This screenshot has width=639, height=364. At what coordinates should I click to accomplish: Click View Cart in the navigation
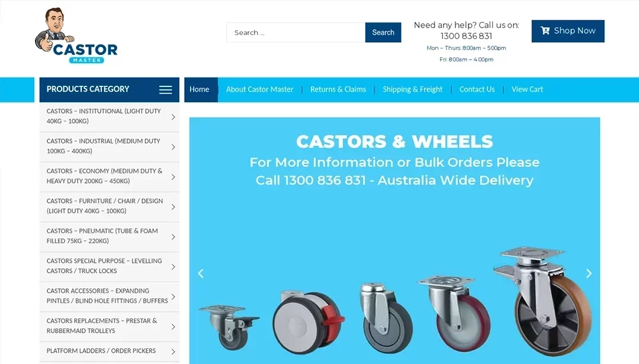coord(527,89)
